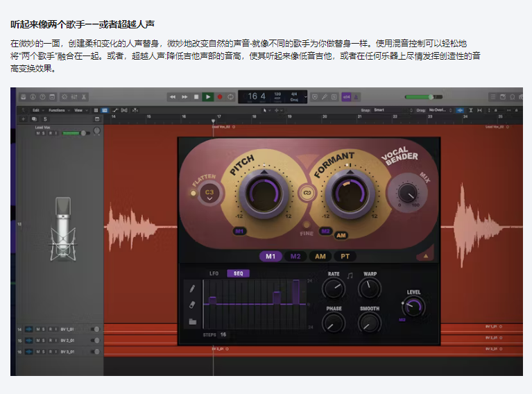Open the Loop Browser icon
The image size is (532, 394).
coord(513,97)
